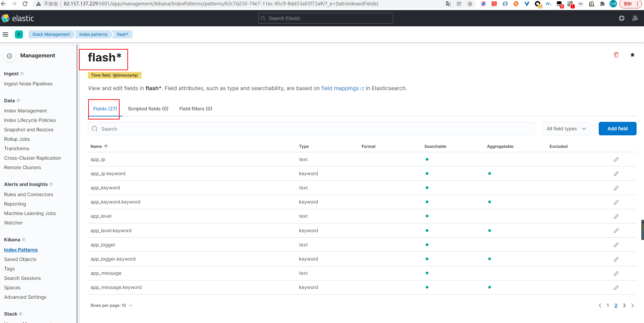Open Cross-Cluster Replication
This screenshot has height=323, width=644.
pyautogui.click(x=32, y=158)
